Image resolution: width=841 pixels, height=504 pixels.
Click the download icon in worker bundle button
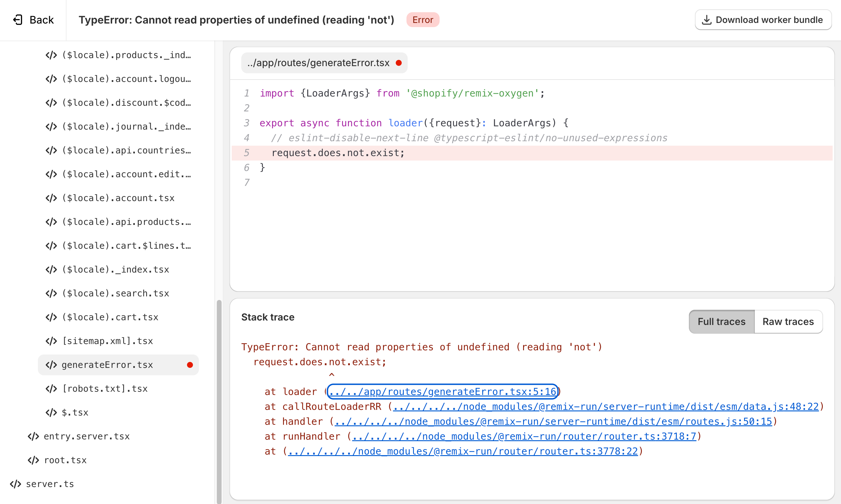click(x=707, y=20)
